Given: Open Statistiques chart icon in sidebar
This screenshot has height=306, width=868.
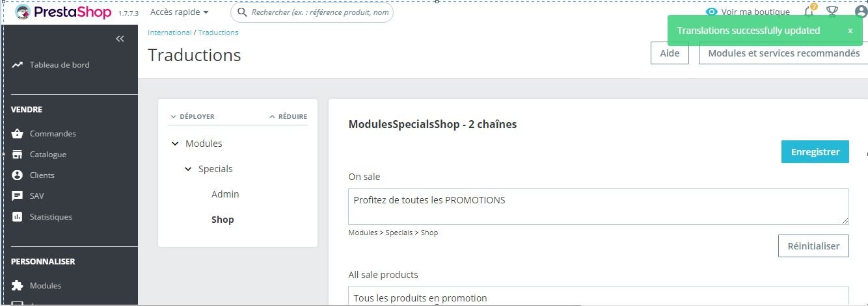Looking at the screenshot, I should (x=18, y=217).
